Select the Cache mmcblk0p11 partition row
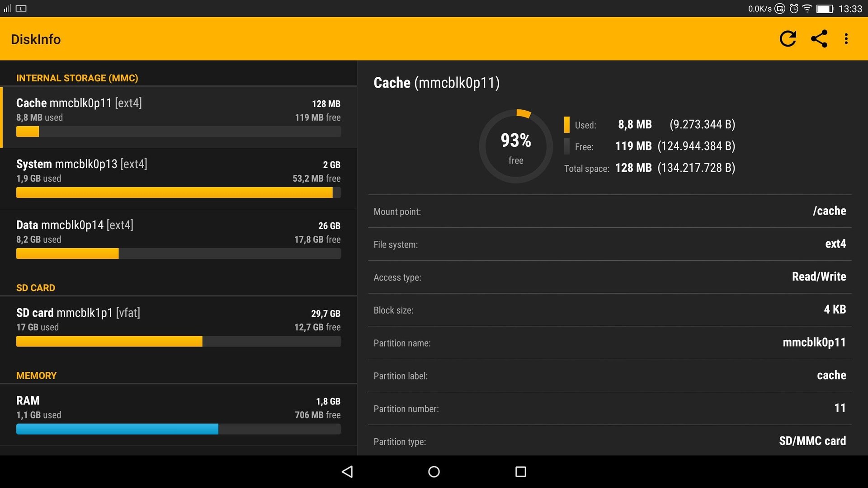 pos(179,117)
